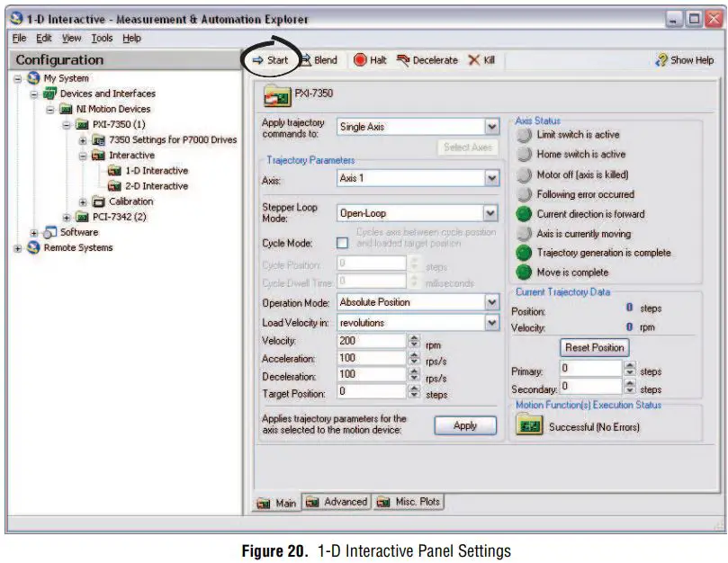Open Show Help in toolbar
The image size is (728, 563).
coord(685,60)
